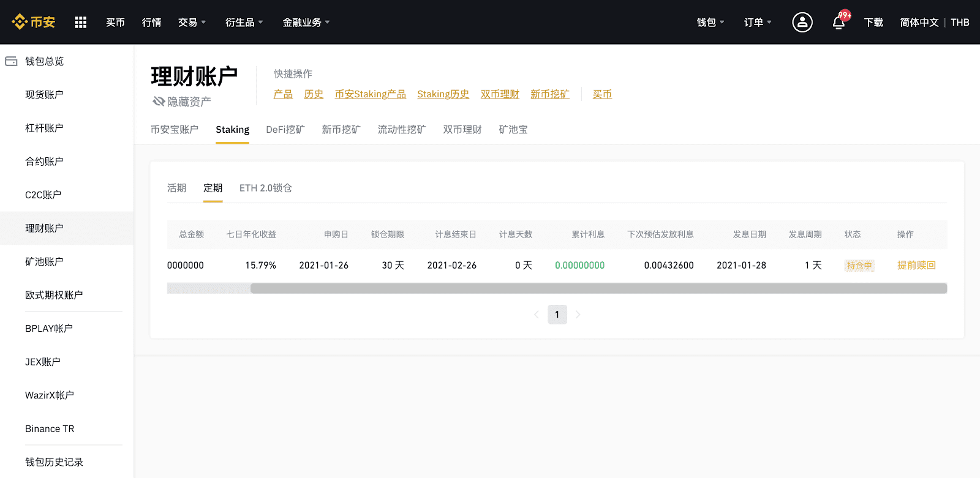Open the user profile avatar icon
Screen dimensions: 980x478
[802, 22]
